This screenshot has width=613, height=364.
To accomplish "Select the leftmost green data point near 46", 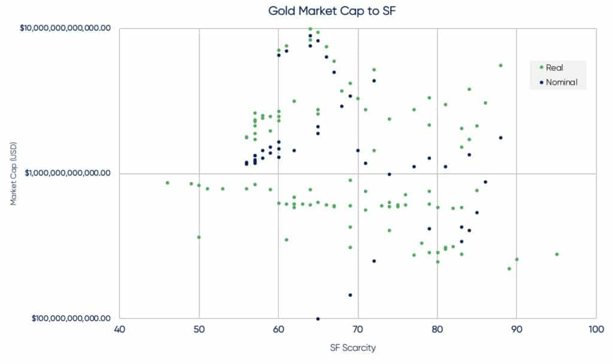I will pyautogui.click(x=168, y=183).
